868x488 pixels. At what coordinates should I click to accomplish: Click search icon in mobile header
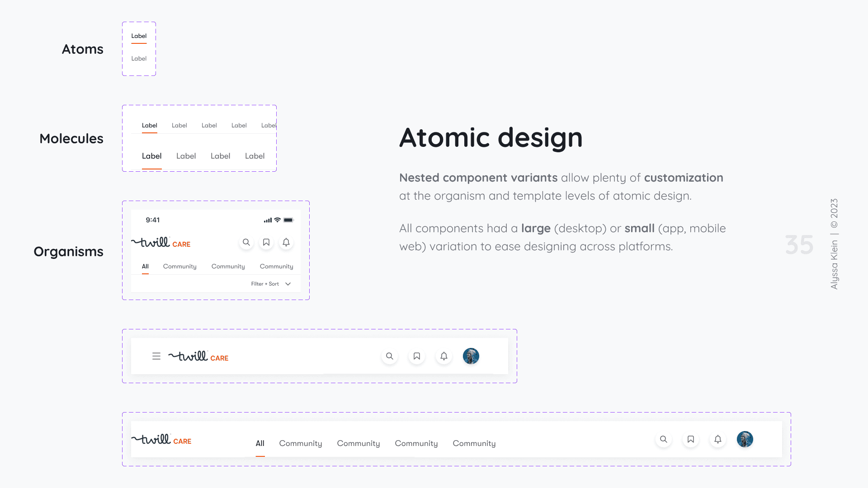[246, 243]
